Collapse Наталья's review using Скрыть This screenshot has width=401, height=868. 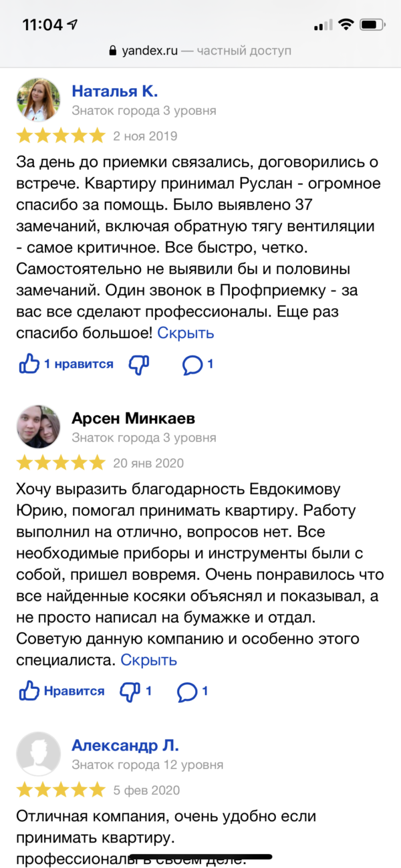[x=185, y=333]
